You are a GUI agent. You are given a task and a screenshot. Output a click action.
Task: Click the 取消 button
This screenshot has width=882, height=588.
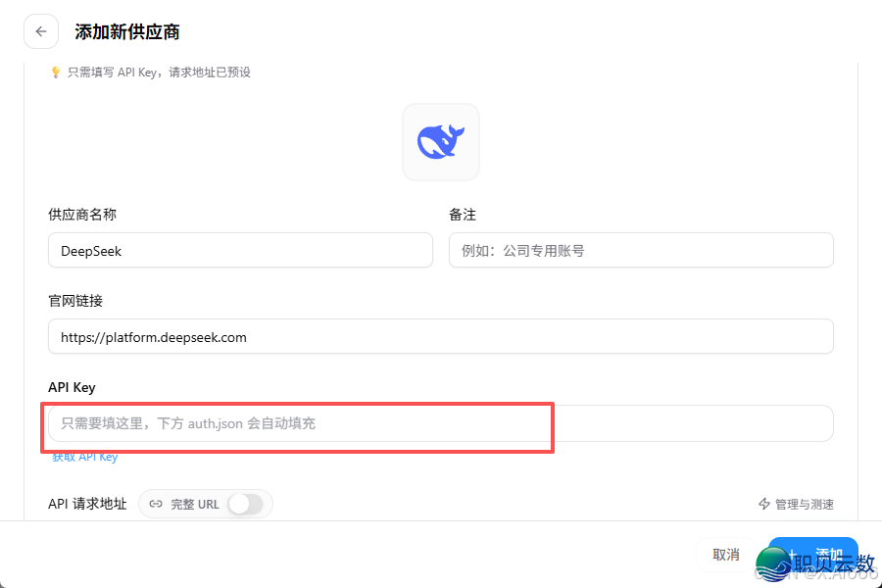725,555
